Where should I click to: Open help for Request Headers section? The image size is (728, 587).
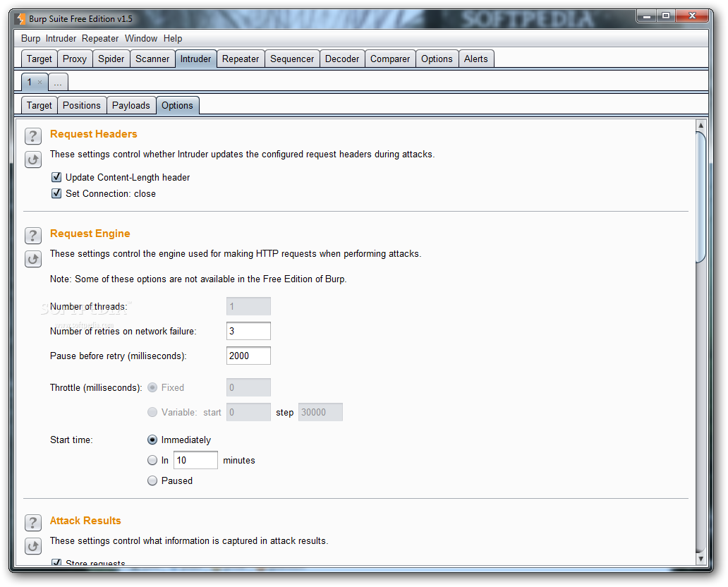click(x=33, y=136)
